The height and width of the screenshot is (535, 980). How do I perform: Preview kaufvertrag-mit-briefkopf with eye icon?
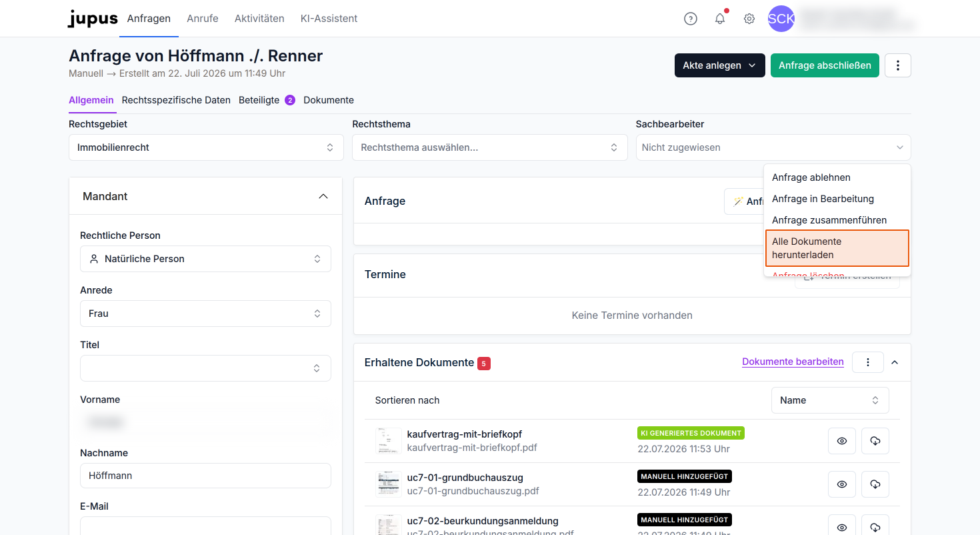tap(842, 441)
